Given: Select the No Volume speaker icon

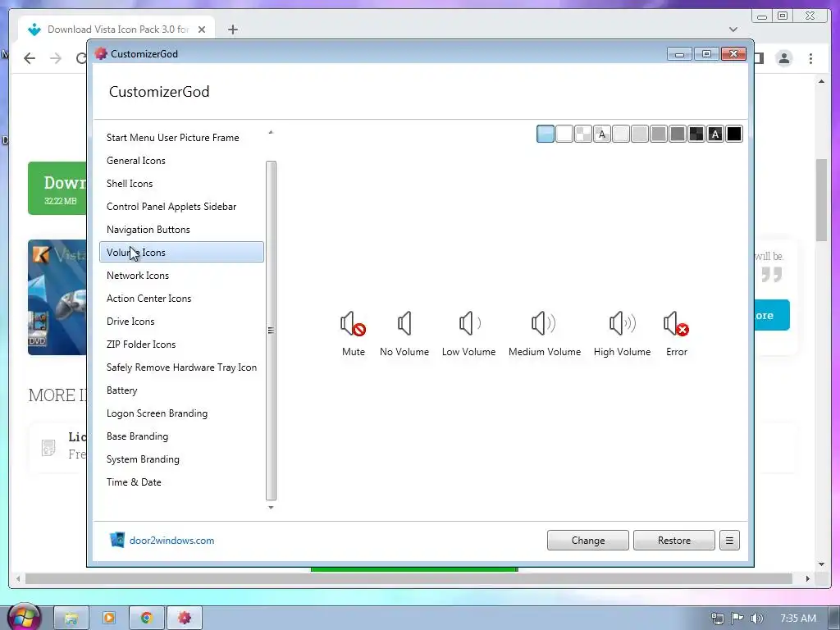Looking at the screenshot, I should coord(404,323).
